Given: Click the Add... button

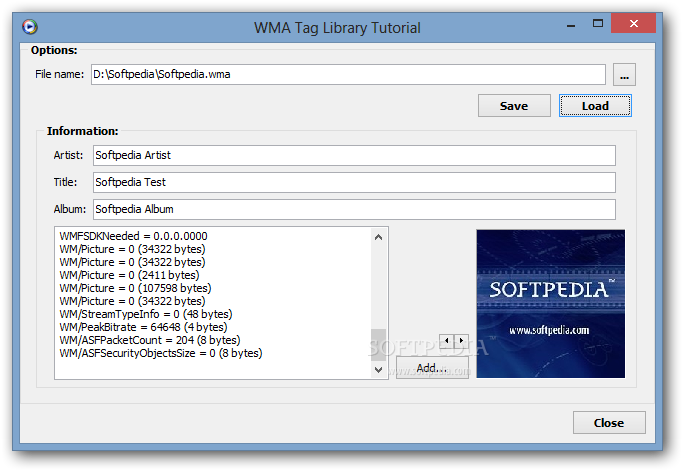Looking at the screenshot, I should (432, 368).
